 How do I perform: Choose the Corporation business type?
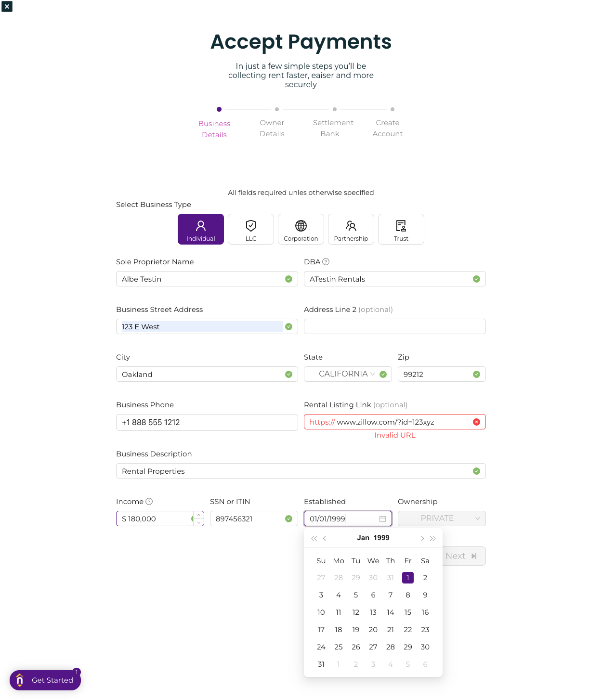(x=301, y=229)
